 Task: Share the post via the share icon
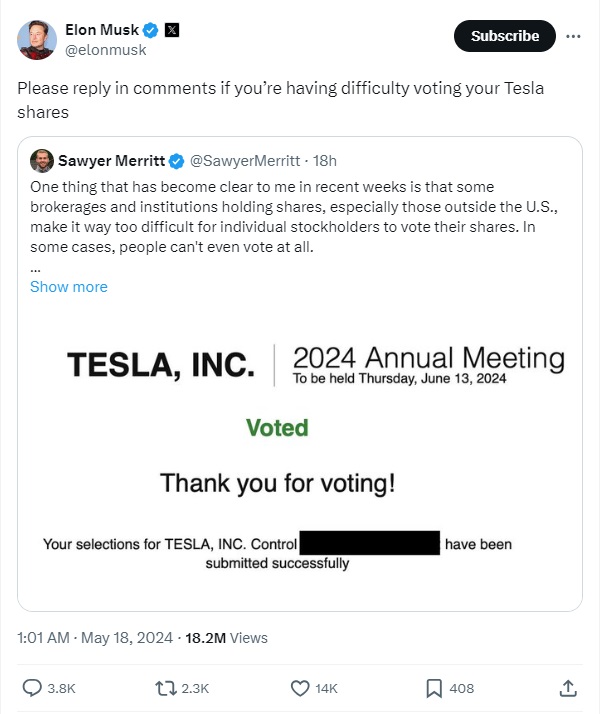click(567, 688)
